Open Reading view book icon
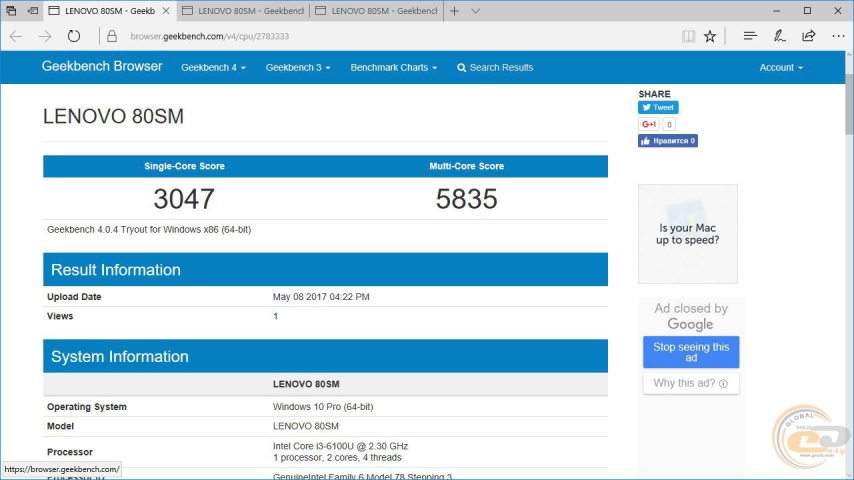Screen dimensions: 854x480 point(688,37)
